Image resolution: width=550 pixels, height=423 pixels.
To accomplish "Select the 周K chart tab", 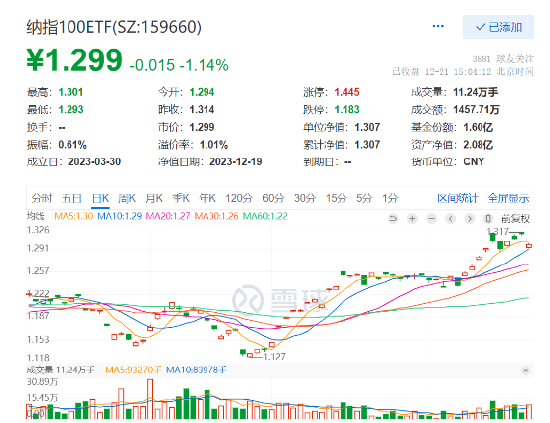I will point(127,198).
